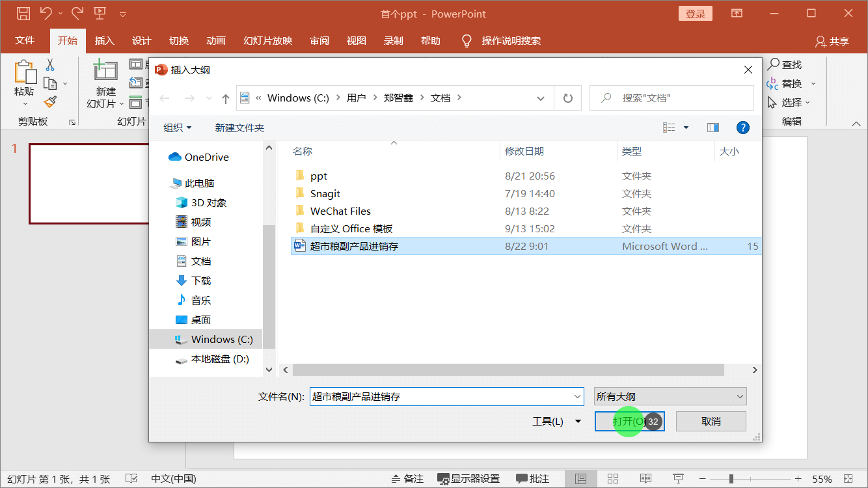Open the 文件名 filename dropdown arrow
Screen dimensions: 868x488
(578, 396)
